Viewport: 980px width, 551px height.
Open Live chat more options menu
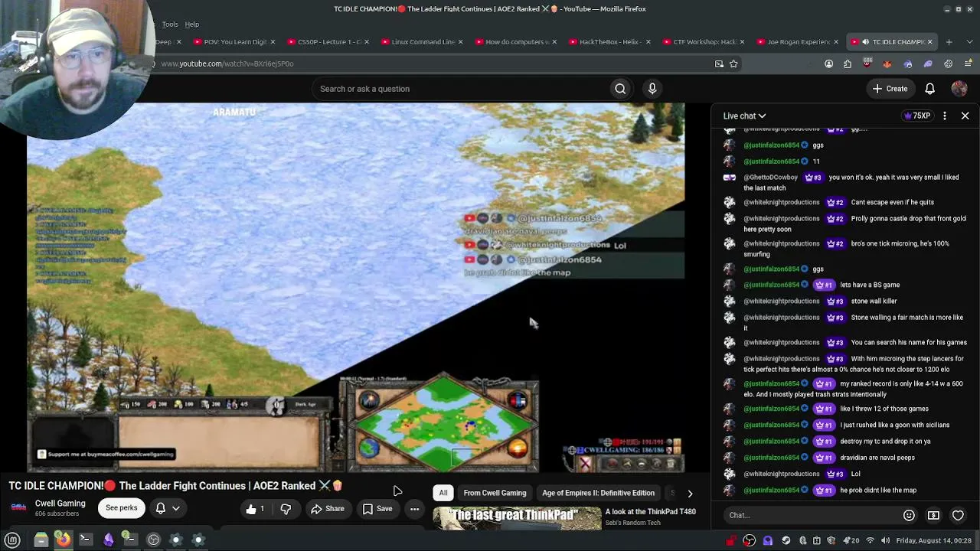[x=945, y=116]
